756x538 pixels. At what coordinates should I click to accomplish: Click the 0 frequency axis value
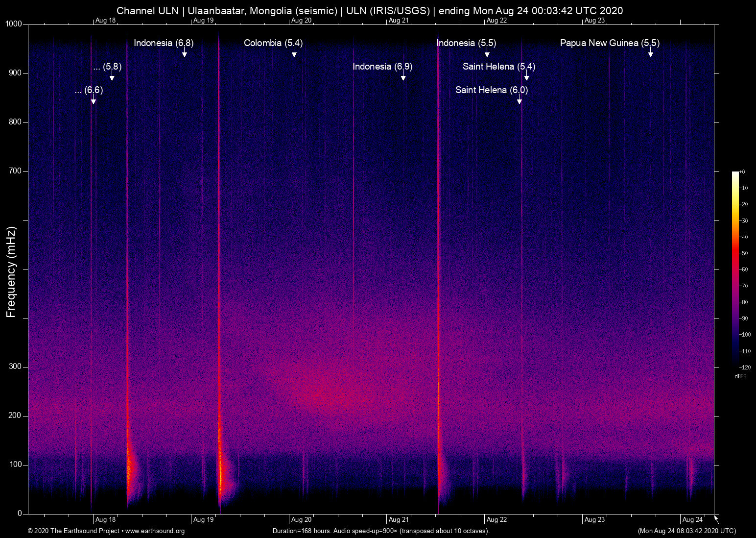pyautogui.click(x=20, y=514)
